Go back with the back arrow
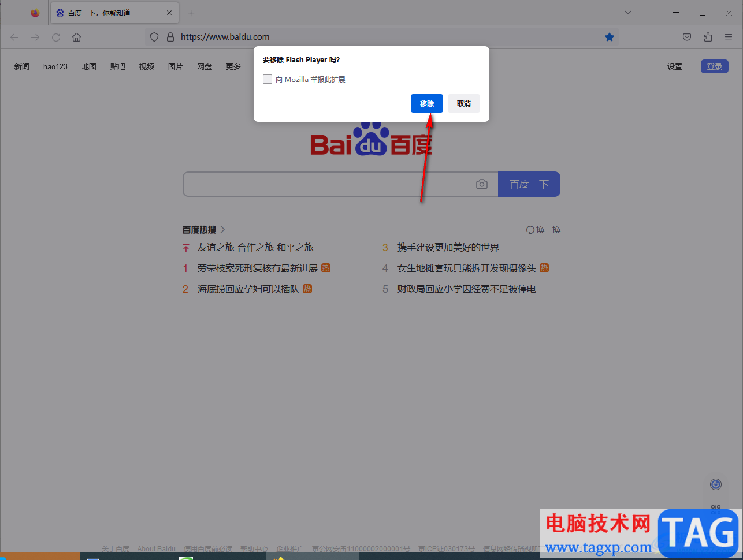 14,37
